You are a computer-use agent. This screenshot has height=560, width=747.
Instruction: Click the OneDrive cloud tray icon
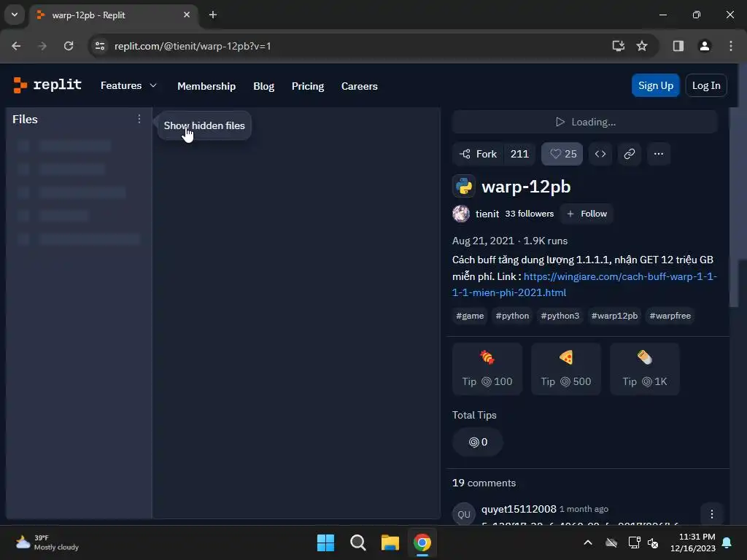611,542
